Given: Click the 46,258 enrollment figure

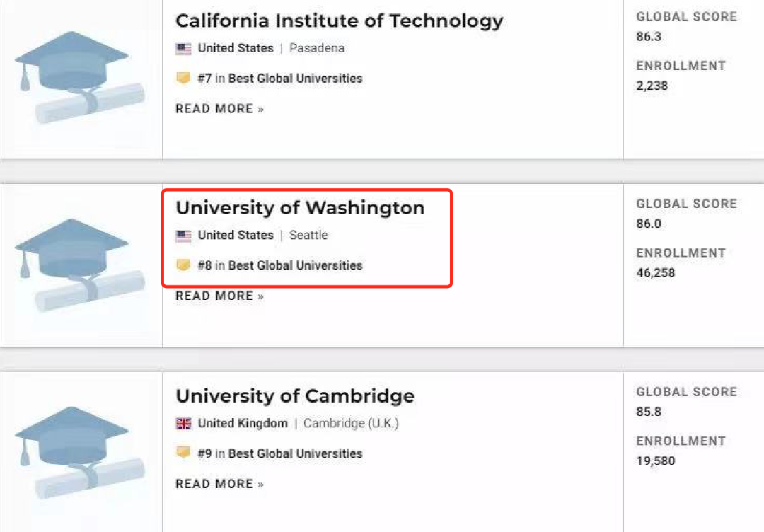Looking at the screenshot, I should pyautogui.click(x=656, y=273).
